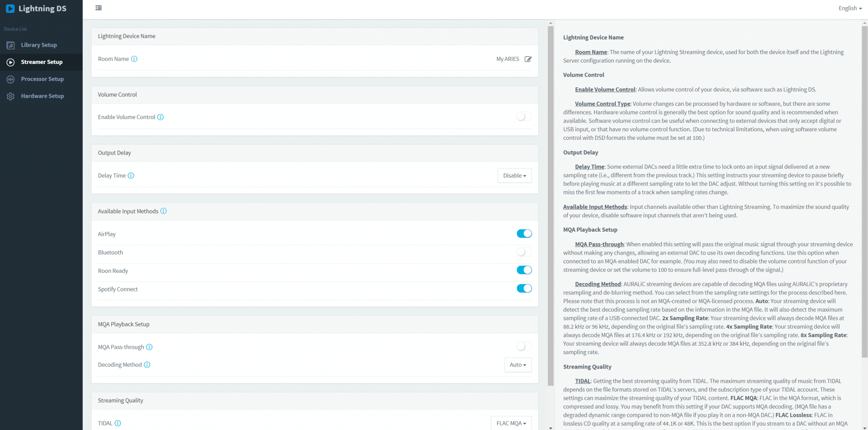
Task: Open the TIDAL FLAC MQA dropdown
Action: (x=511, y=423)
